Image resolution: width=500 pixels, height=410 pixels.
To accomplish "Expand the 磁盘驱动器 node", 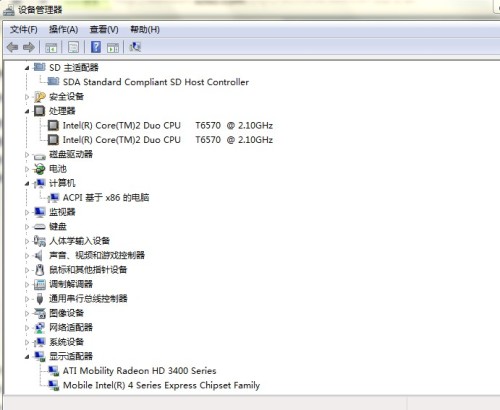I will (x=27, y=154).
